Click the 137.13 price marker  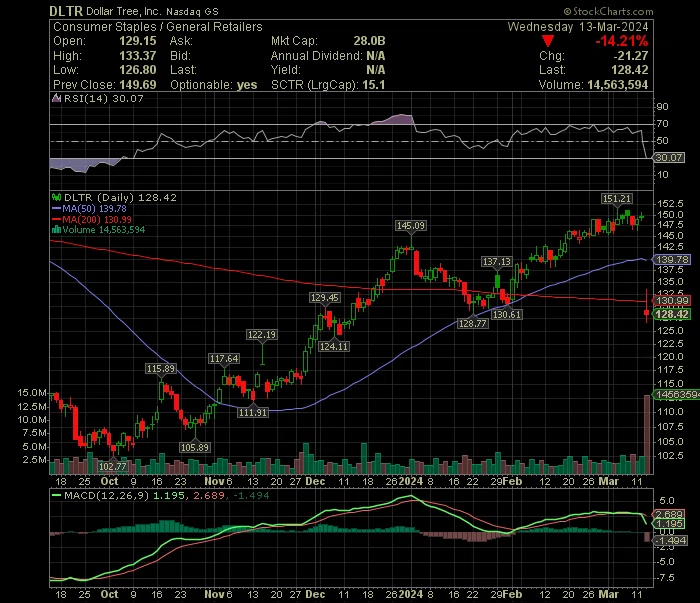pyautogui.click(x=496, y=262)
